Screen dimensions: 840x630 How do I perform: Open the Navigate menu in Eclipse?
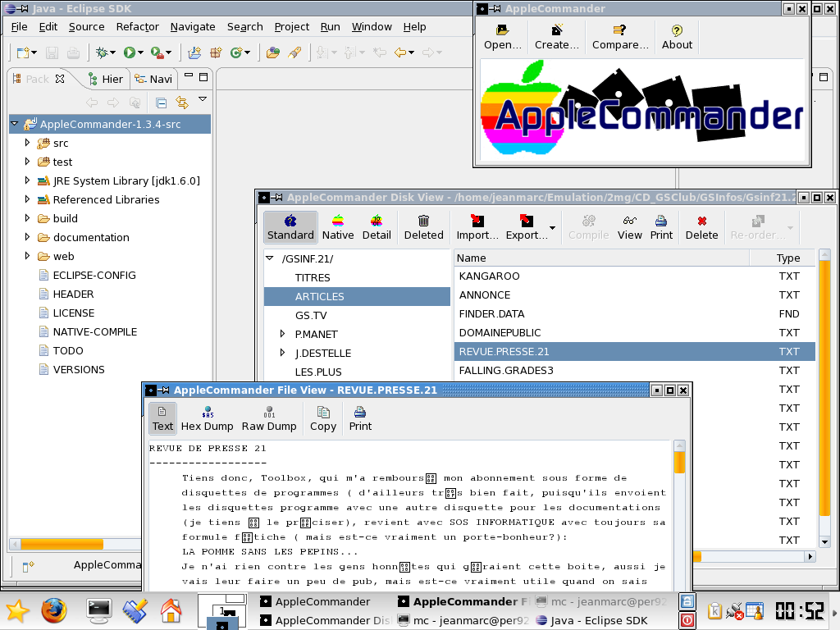point(193,27)
